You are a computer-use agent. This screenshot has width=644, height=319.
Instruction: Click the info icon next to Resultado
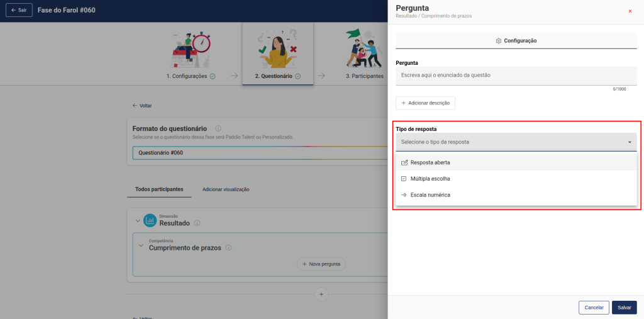click(x=197, y=223)
